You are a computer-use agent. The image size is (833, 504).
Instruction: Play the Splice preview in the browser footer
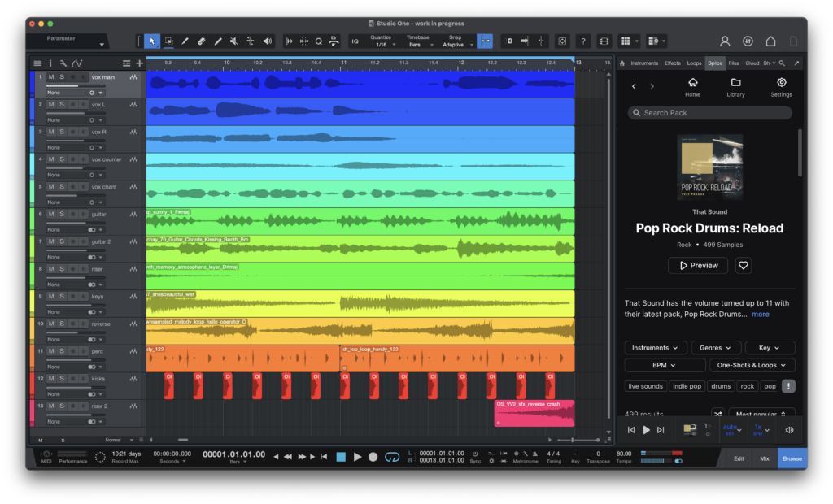[x=646, y=430]
